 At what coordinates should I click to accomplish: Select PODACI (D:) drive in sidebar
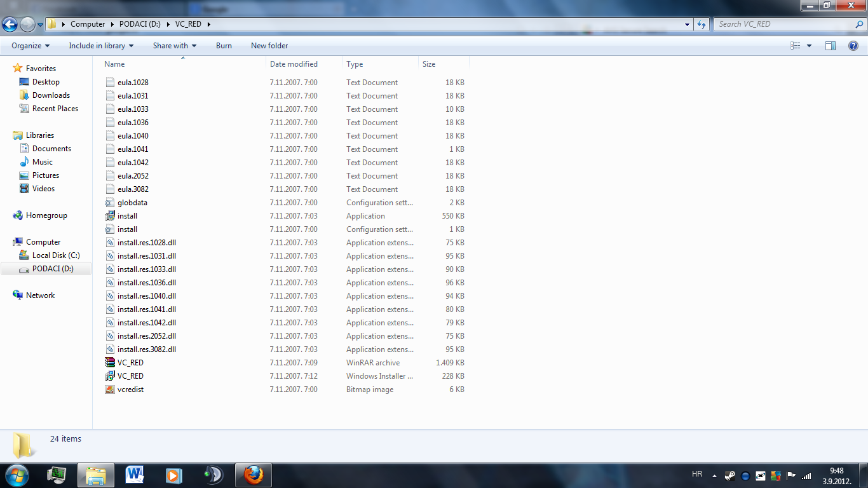point(46,269)
